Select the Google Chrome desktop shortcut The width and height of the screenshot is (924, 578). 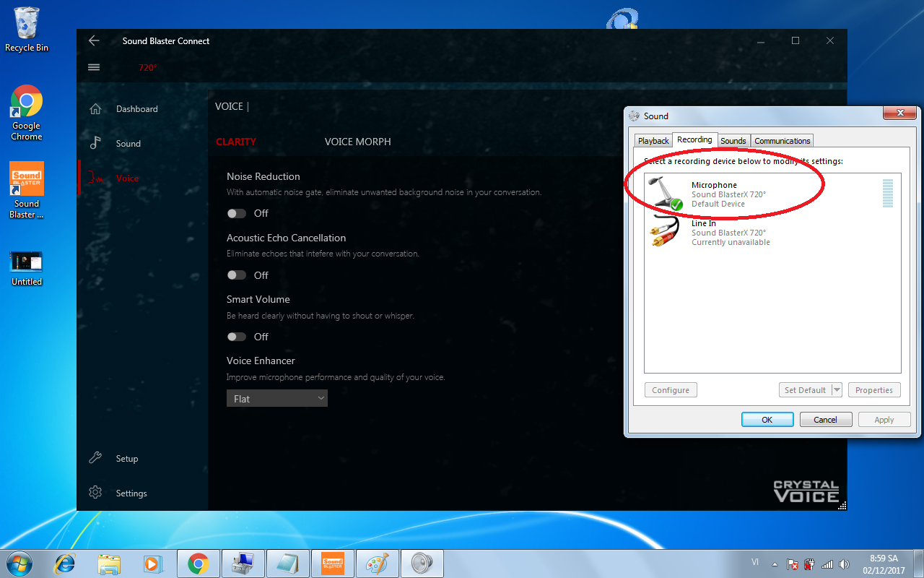(x=27, y=113)
